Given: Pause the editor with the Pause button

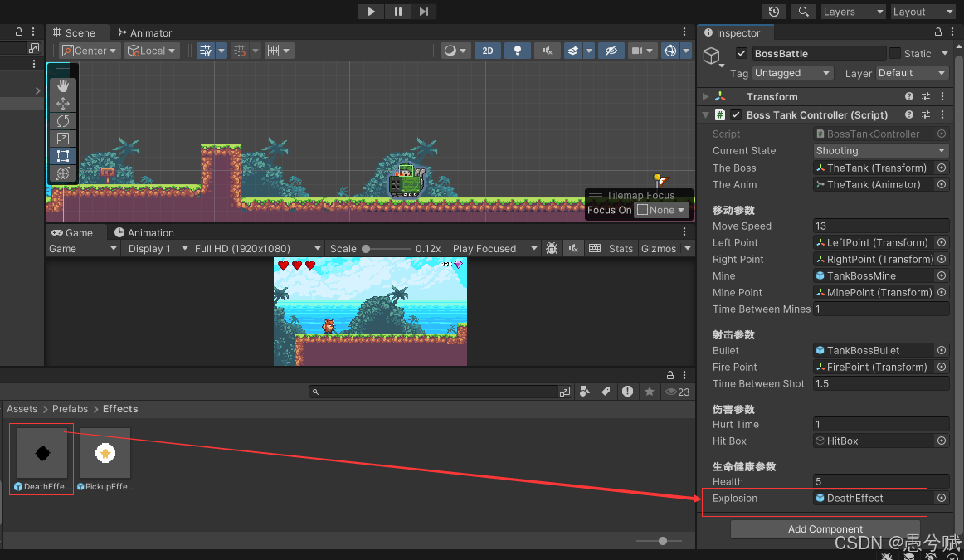Looking at the screenshot, I should 397,11.
